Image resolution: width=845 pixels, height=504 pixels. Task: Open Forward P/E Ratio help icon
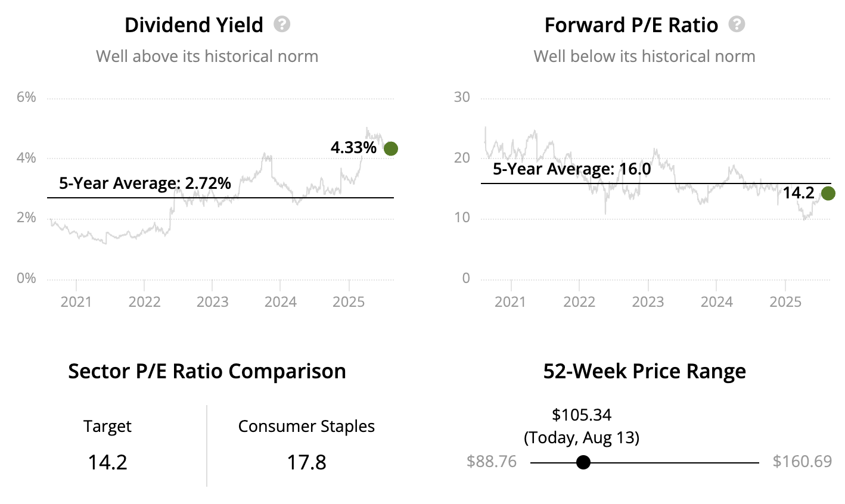tap(737, 24)
